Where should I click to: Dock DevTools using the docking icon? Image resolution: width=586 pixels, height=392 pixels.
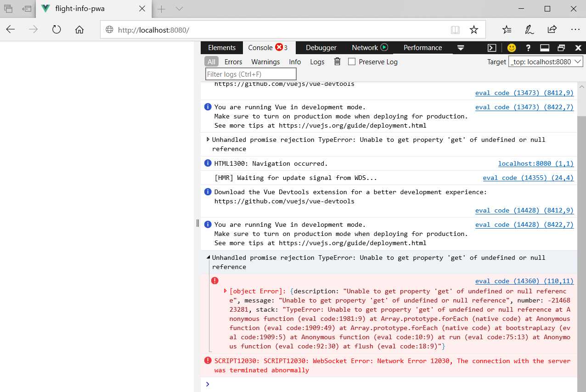tap(544, 47)
